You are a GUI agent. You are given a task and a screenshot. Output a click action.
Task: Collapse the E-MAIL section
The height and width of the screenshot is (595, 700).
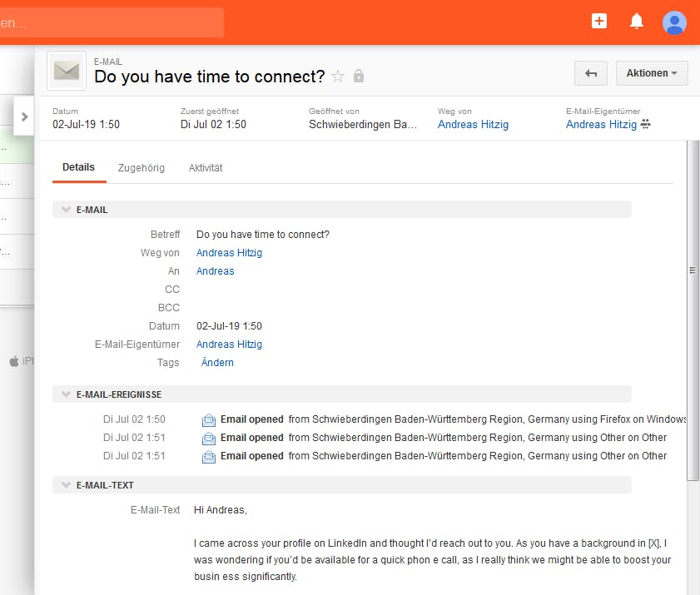pos(66,210)
